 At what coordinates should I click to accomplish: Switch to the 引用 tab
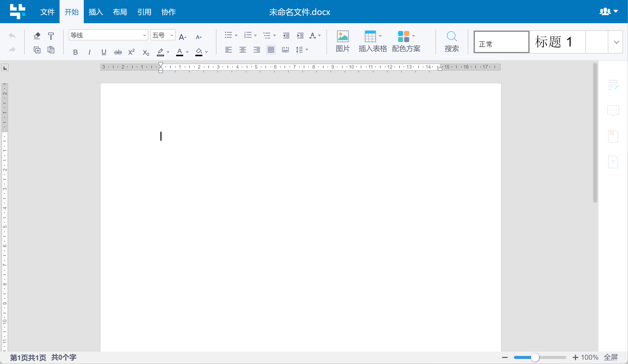coord(144,12)
